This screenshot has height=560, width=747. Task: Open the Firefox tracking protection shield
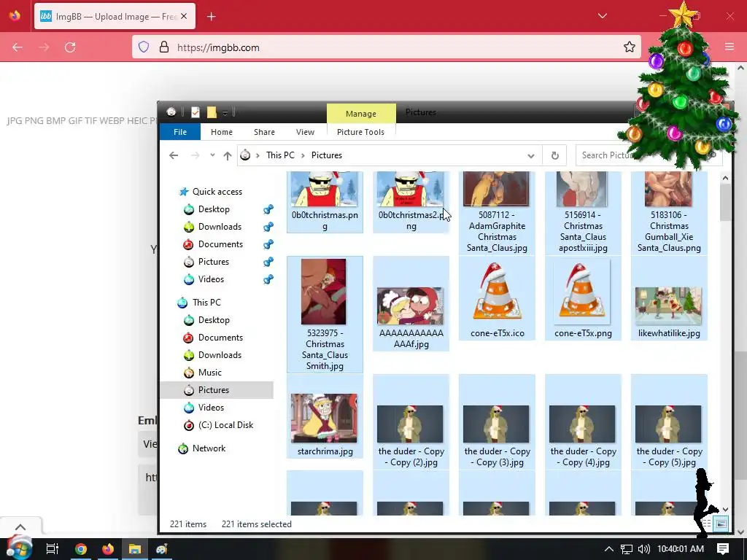click(x=144, y=47)
